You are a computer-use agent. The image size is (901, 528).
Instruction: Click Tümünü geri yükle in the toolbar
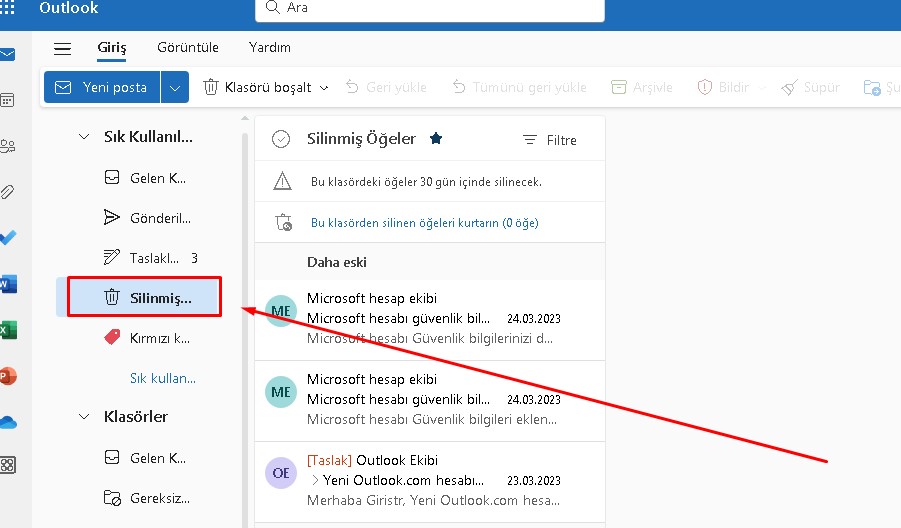pos(519,87)
